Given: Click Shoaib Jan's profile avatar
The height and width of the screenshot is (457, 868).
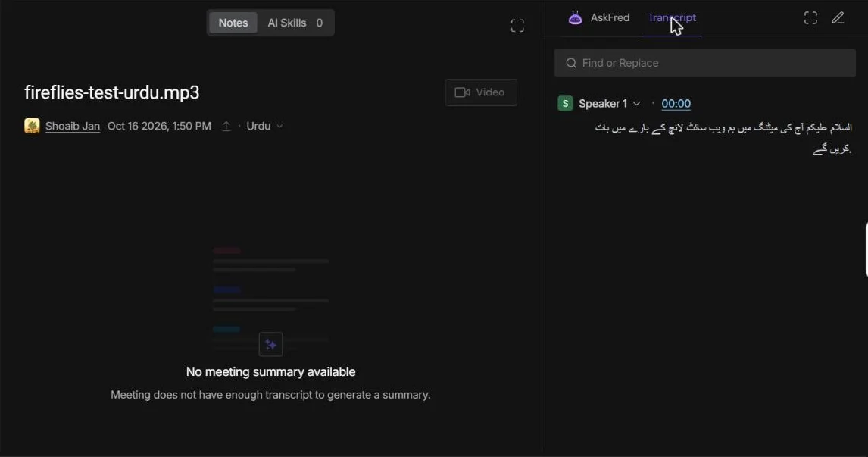Looking at the screenshot, I should coord(32,126).
